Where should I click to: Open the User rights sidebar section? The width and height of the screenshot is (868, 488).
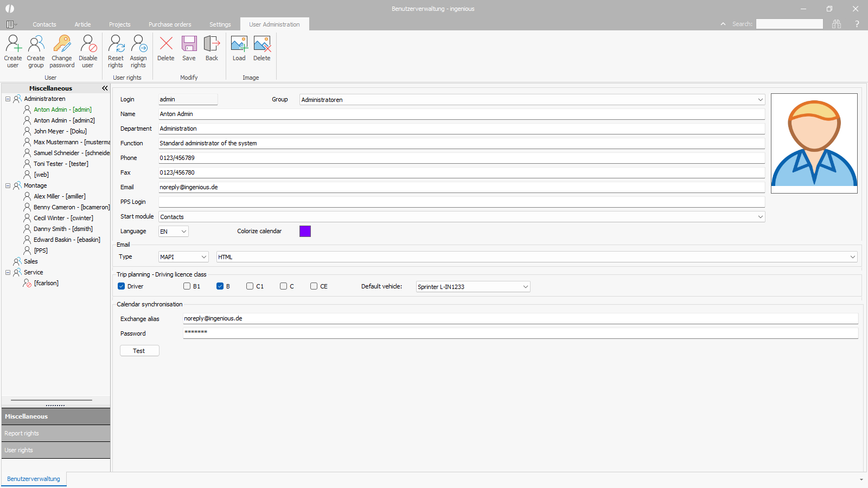coord(56,450)
